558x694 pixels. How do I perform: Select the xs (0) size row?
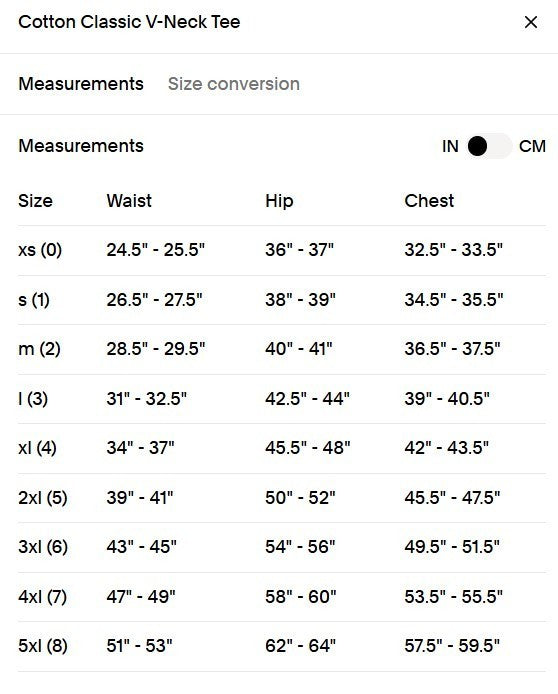(x=282, y=250)
